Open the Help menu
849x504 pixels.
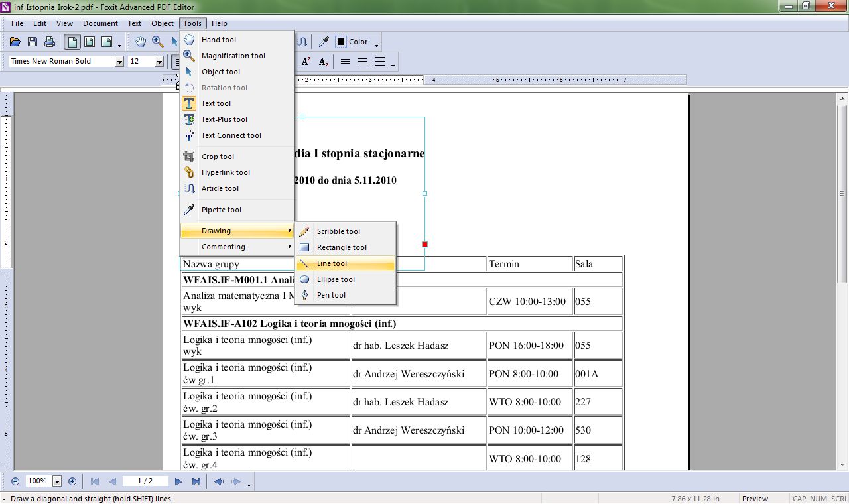(x=220, y=23)
